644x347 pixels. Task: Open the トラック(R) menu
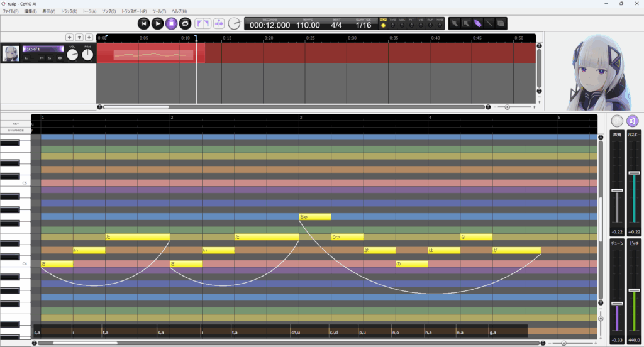[69, 11]
